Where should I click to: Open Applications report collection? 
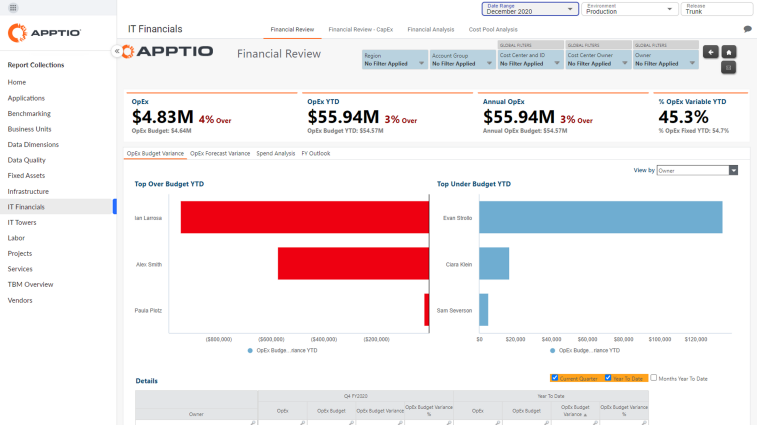click(x=26, y=98)
